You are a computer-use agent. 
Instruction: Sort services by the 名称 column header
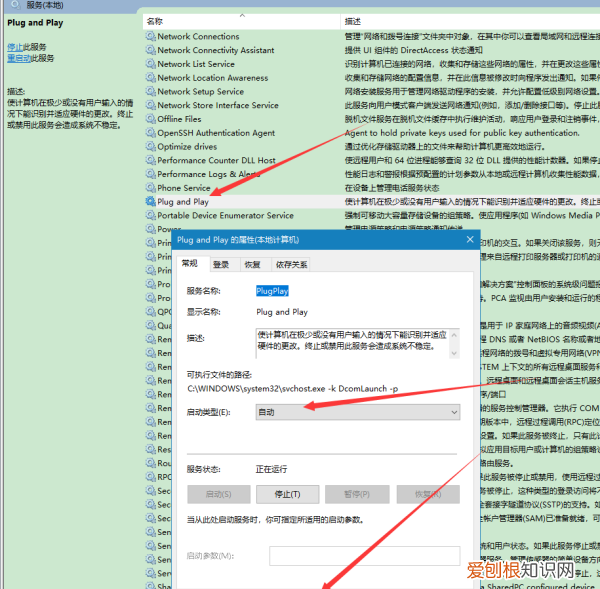click(x=241, y=21)
